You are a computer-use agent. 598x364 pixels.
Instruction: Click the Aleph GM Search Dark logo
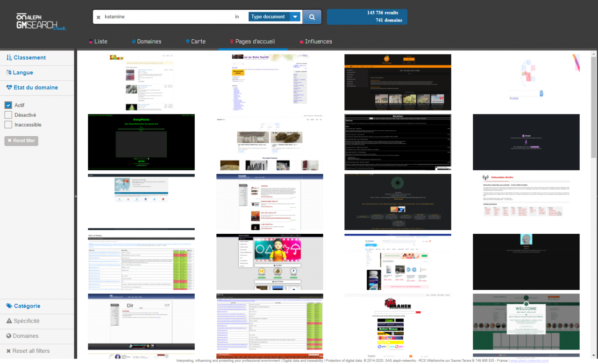tap(41, 21)
